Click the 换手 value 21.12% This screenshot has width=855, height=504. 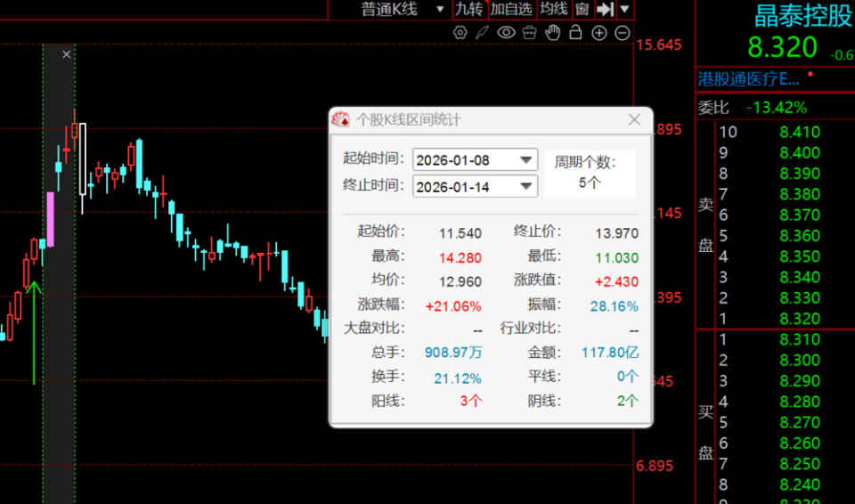click(x=458, y=378)
